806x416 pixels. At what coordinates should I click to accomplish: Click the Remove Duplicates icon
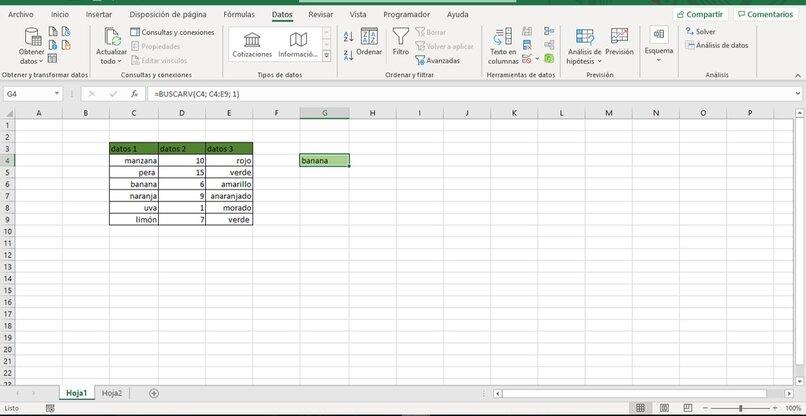pyautogui.click(x=527, y=45)
